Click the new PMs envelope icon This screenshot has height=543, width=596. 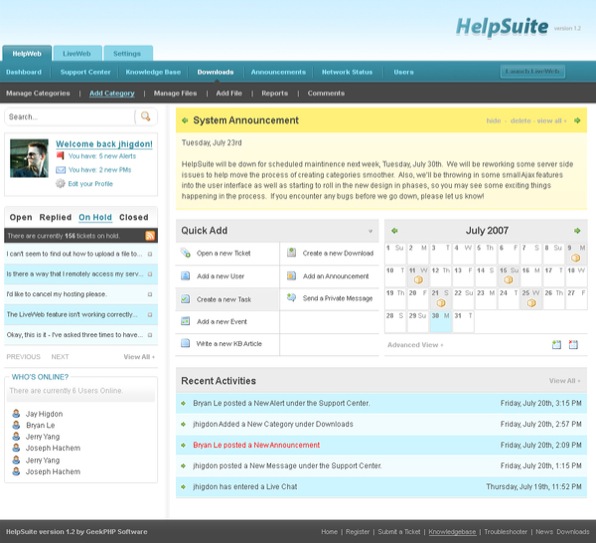tap(61, 170)
